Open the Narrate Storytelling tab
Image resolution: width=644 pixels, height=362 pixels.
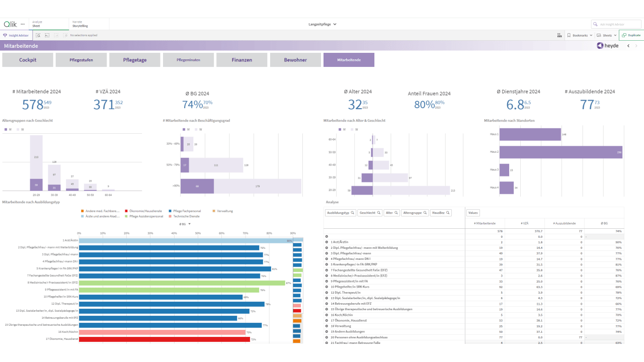click(x=89, y=24)
